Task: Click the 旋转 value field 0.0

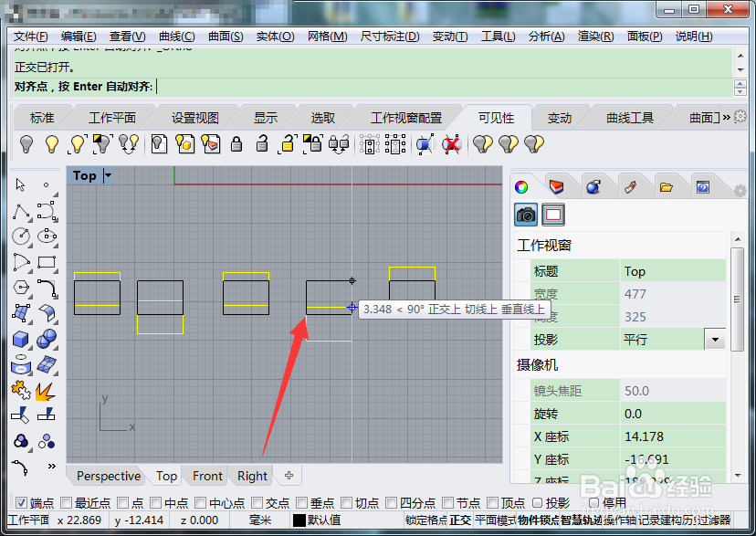Action: (x=673, y=414)
